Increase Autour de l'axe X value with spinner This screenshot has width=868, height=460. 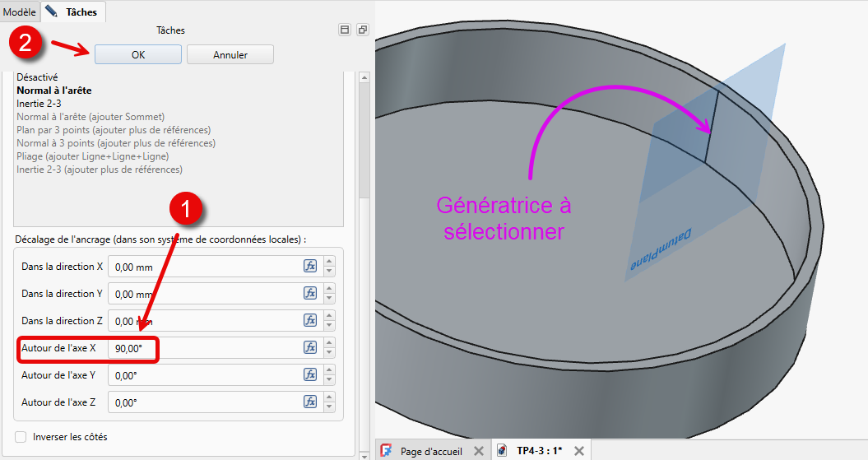pyautogui.click(x=330, y=343)
